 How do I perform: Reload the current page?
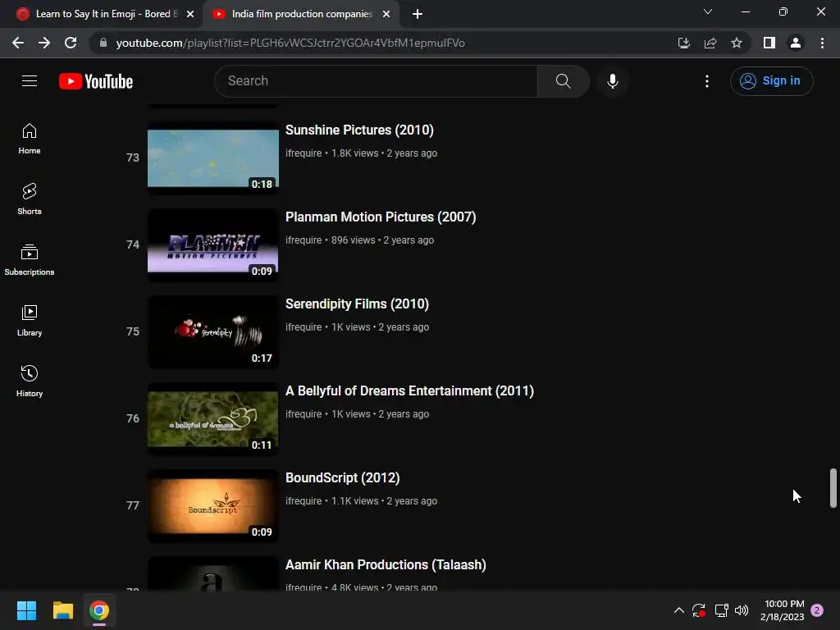71,43
